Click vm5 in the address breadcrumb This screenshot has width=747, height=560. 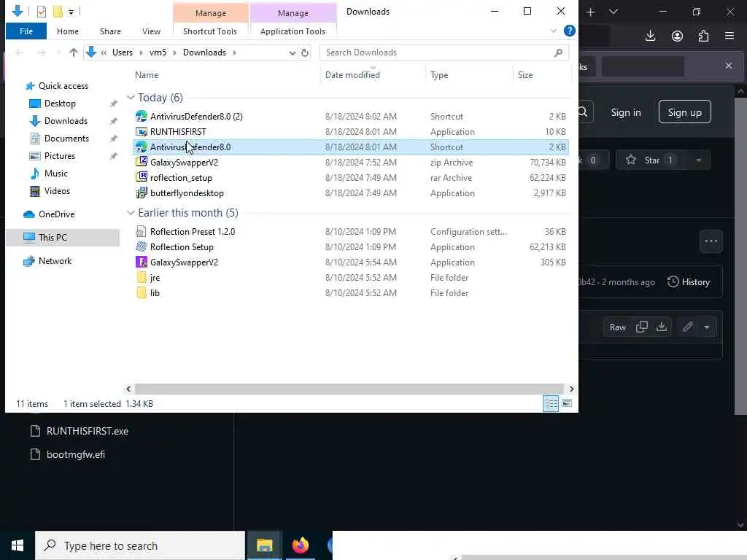158,52
